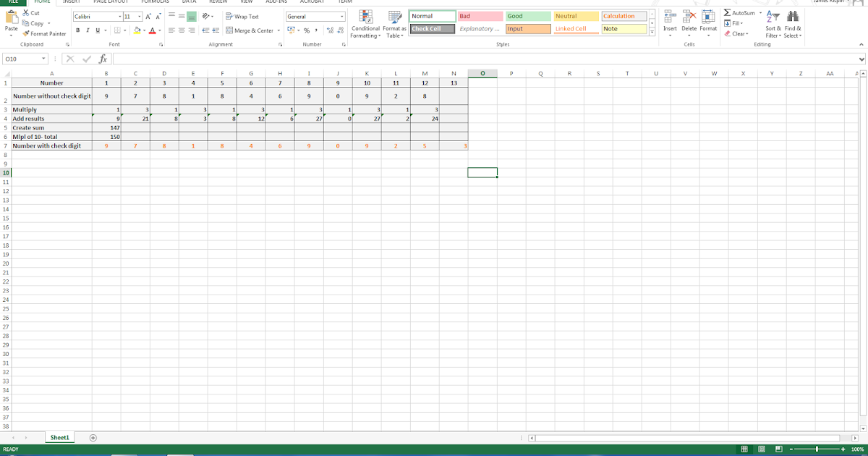Expand the formula bar
Screen dimensions: 868x456
(x=861, y=59)
